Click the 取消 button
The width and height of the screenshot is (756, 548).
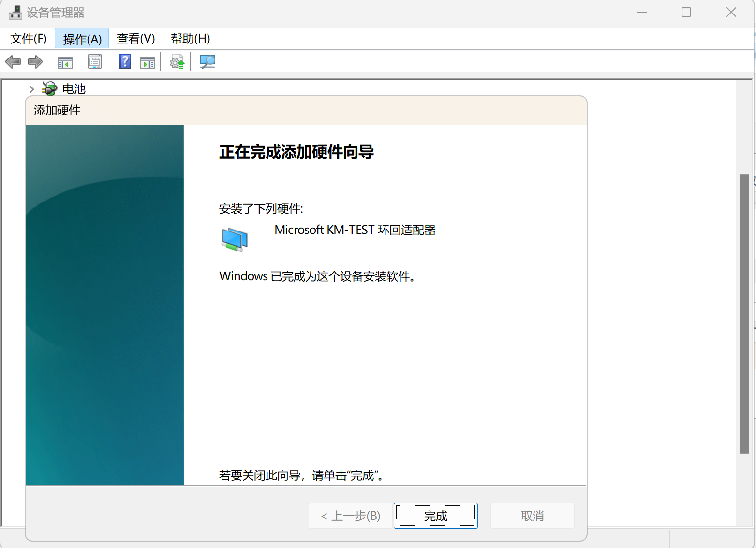[533, 516]
